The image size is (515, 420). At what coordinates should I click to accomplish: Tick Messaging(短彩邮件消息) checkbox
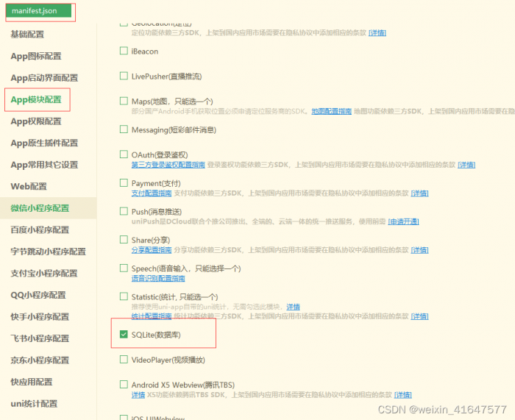point(124,129)
